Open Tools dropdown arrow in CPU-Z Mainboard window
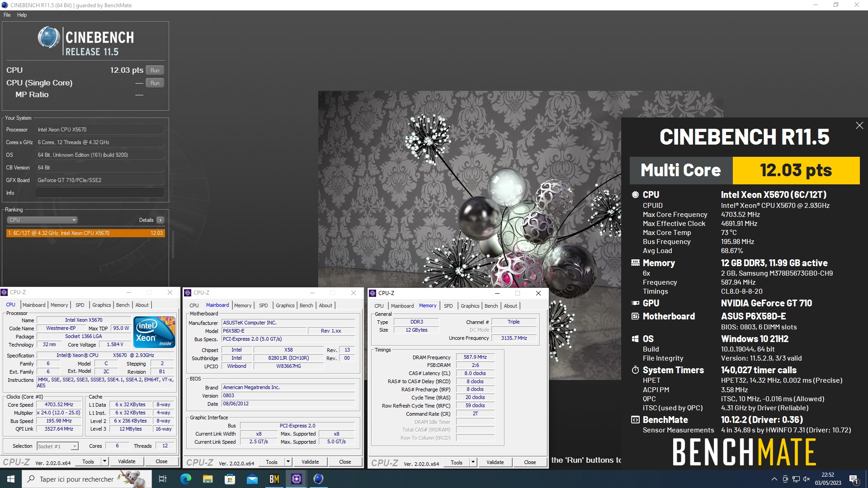 click(x=288, y=462)
